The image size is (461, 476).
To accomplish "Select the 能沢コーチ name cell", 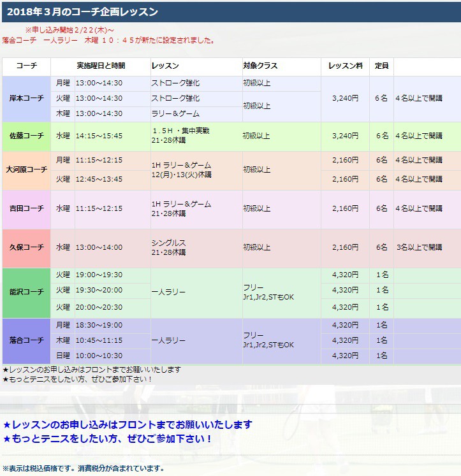I will (x=26, y=291).
